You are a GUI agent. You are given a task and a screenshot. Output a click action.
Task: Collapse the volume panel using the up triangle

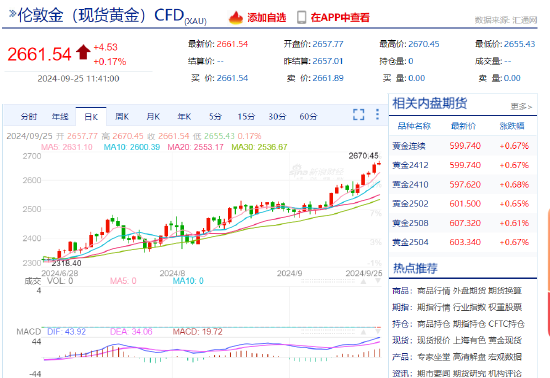coord(364,281)
